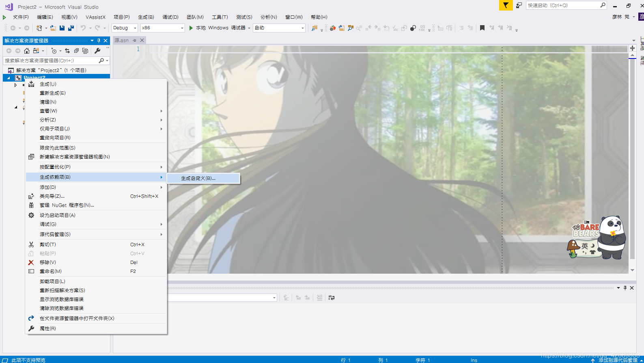Image resolution: width=644 pixels, height=363 pixels.
Task: Toggle Show All Files in Solution Explorer
Action: (x=85, y=51)
